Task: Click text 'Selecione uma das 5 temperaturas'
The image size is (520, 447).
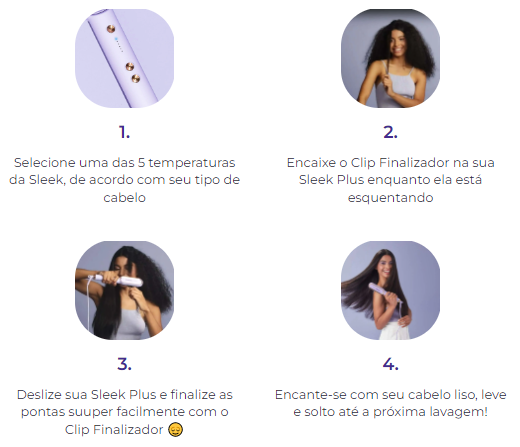Action: (x=125, y=163)
